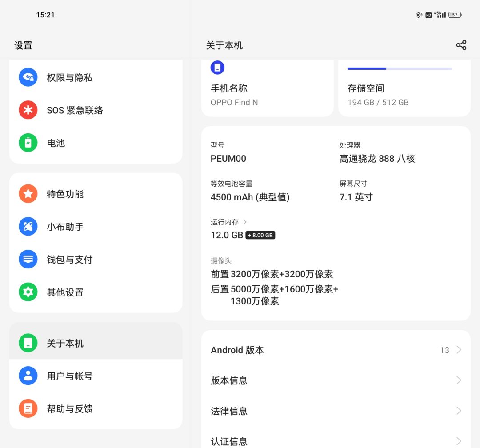Tap the 运行内存 label text
The height and width of the screenshot is (448, 480).
(224, 222)
